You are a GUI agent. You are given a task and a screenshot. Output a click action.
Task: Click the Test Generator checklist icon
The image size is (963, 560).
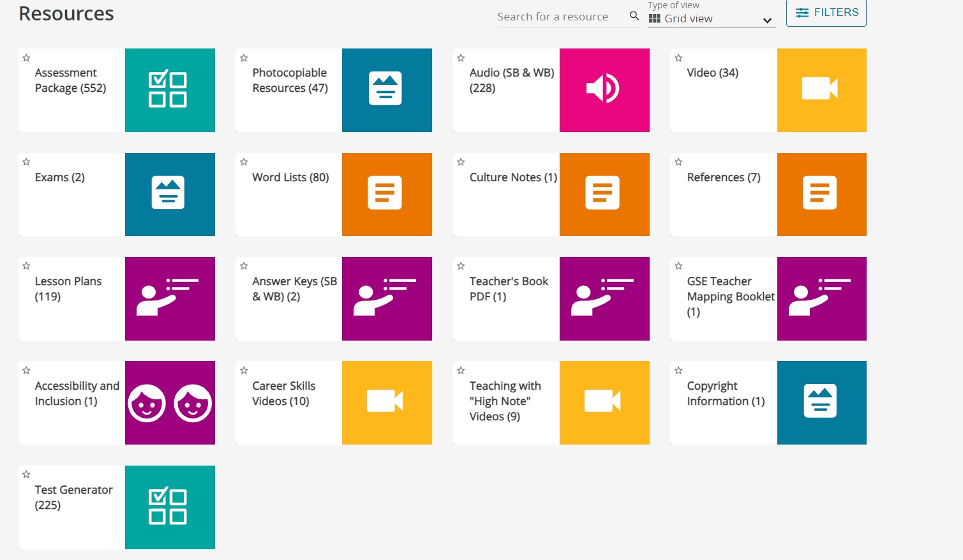click(170, 507)
